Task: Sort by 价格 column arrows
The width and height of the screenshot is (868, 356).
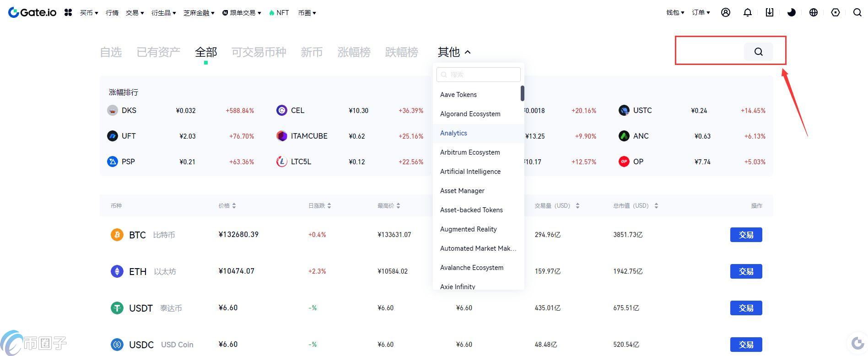Action: (234, 206)
